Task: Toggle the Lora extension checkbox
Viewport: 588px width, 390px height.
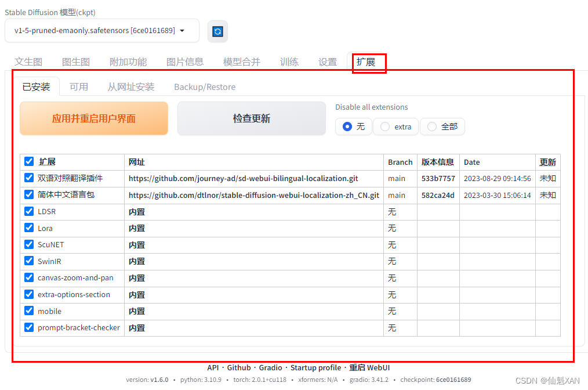Action: pyautogui.click(x=29, y=228)
